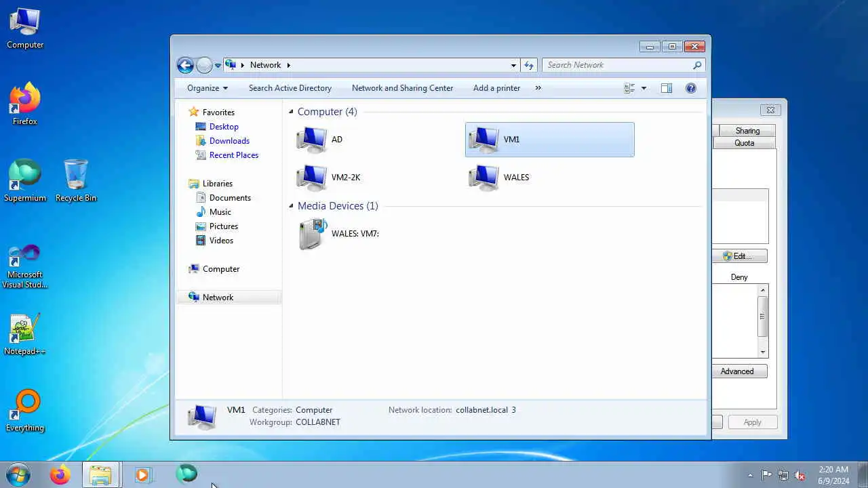Open the Help question mark icon
This screenshot has width=868, height=488.
(691, 88)
